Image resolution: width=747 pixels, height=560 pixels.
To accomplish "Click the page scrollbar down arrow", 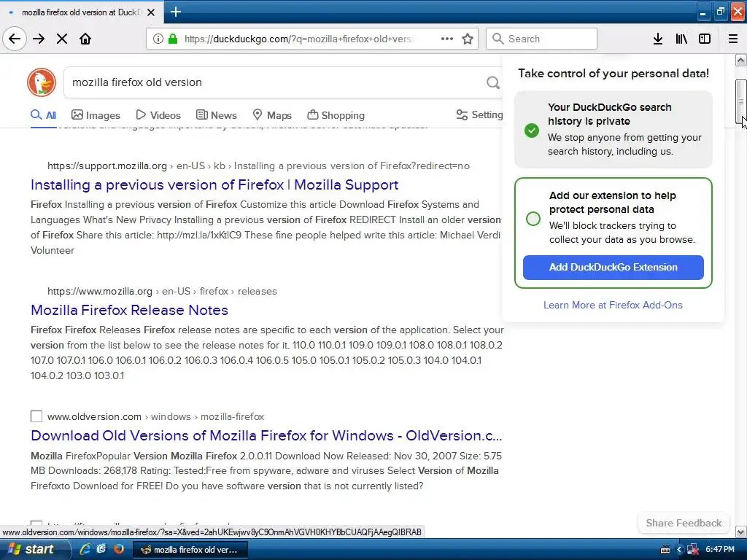I will click(741, 532).
